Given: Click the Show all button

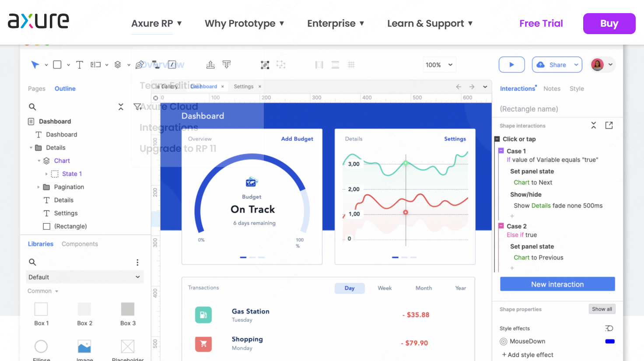Looking at the screenshot, I should (x=602, y=309).
